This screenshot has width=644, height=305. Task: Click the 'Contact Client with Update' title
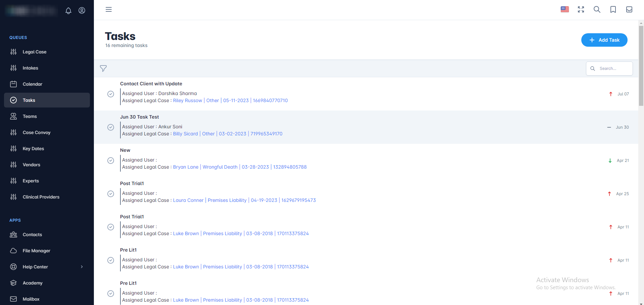click(151, 84)
